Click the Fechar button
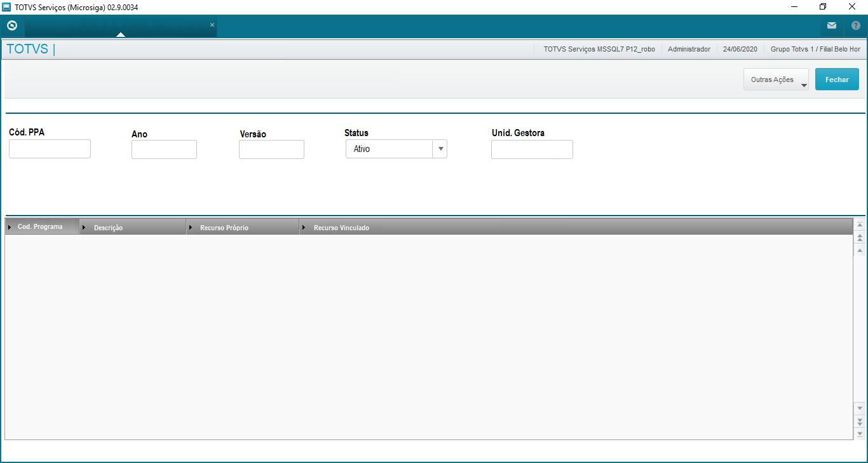 (837, 79)
